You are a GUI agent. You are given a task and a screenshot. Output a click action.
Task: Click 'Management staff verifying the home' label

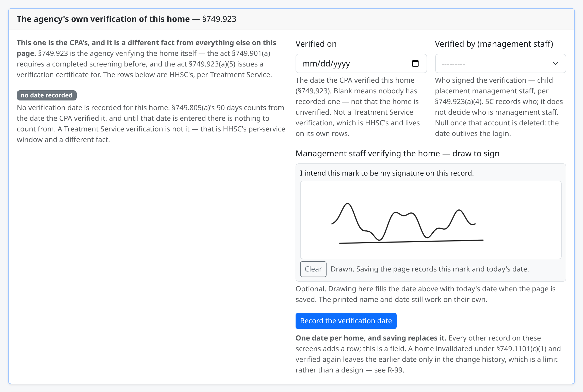click(x=397, y=154)
